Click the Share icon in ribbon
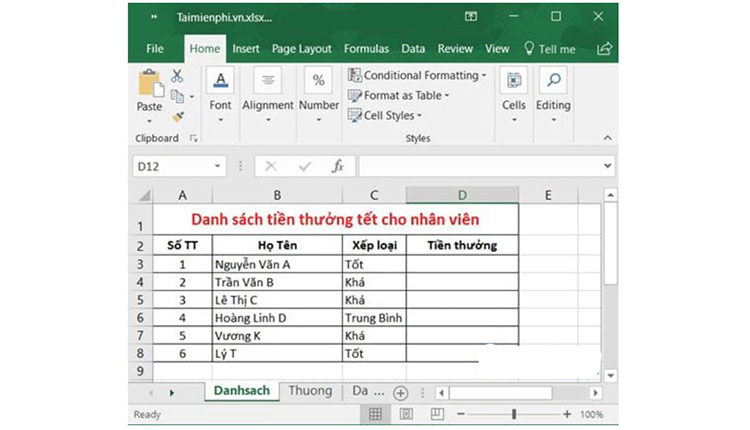This screenshot has height=430, width=750. (604, 48)
